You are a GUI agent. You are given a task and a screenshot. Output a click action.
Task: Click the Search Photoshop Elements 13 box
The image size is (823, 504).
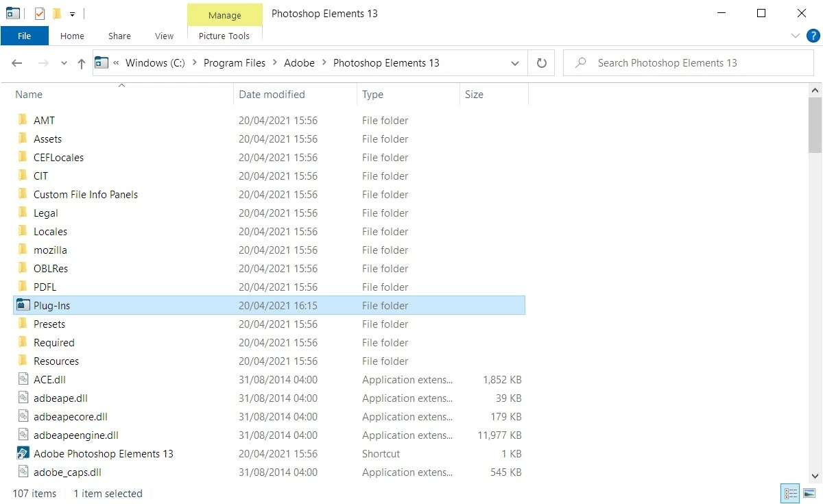[689, 63]
